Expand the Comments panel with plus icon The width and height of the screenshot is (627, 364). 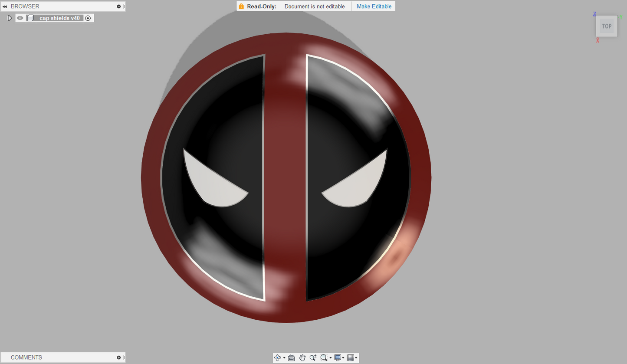coord(118,357)
